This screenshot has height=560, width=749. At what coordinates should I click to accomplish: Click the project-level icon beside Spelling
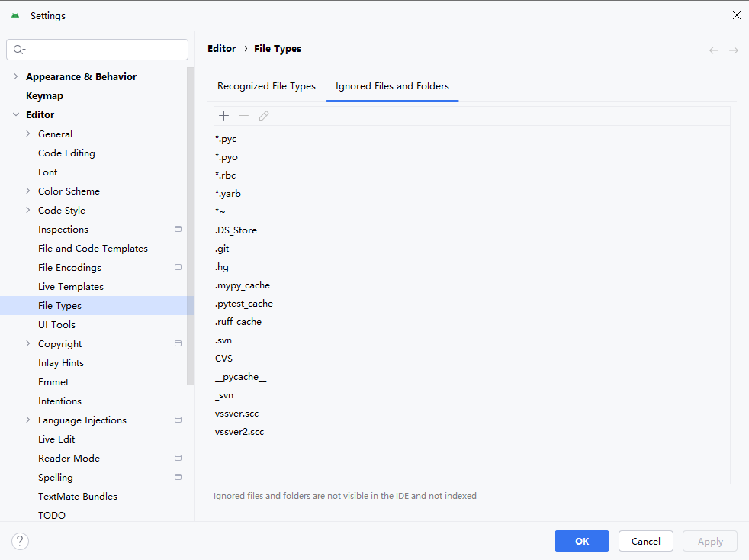pyautogui.click(x=178, y=477)
